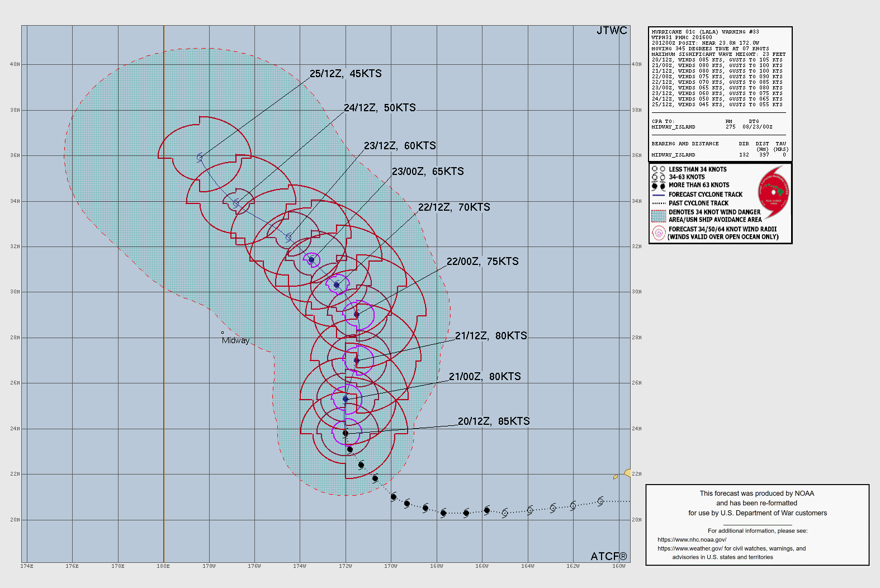Click the "24/12Z, 50KTS" track label
This screenshot has width=880, height=588.
pos(380,108)
